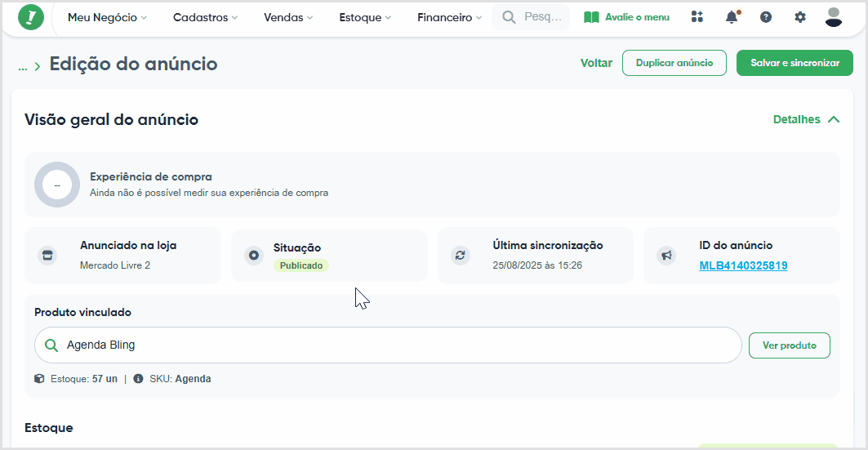The height and width of the screenshot is (450, 868).
Task: Click the Voltar link
Action: [x=596, y=63]
